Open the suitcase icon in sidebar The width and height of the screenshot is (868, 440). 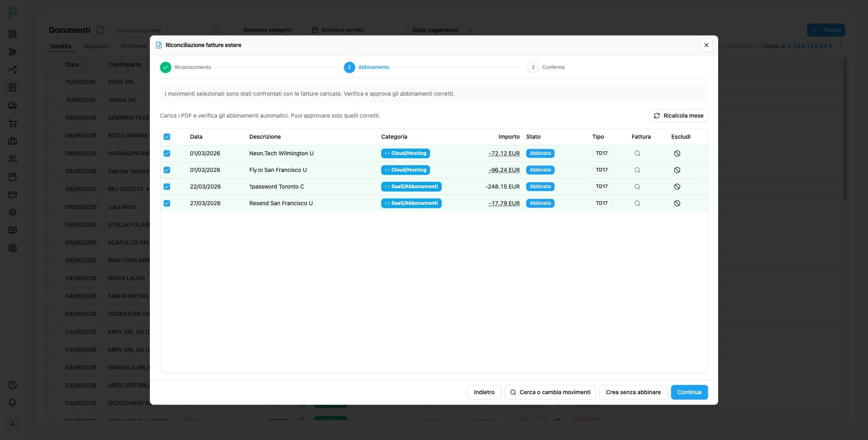pyautogui.click(x=13, y=141)
